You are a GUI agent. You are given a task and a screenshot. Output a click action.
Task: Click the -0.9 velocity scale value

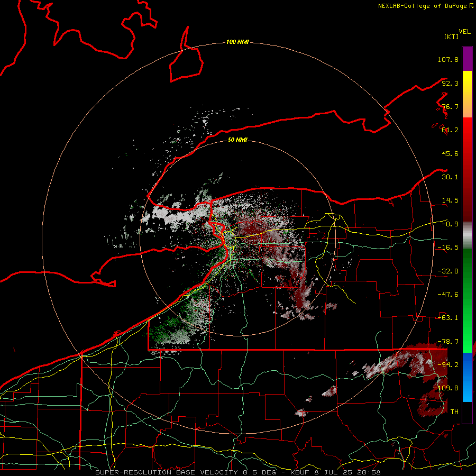450,224
